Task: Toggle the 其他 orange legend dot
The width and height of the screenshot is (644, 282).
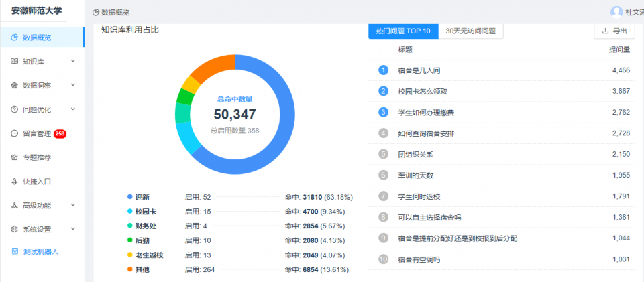Action: coord(129,269)
